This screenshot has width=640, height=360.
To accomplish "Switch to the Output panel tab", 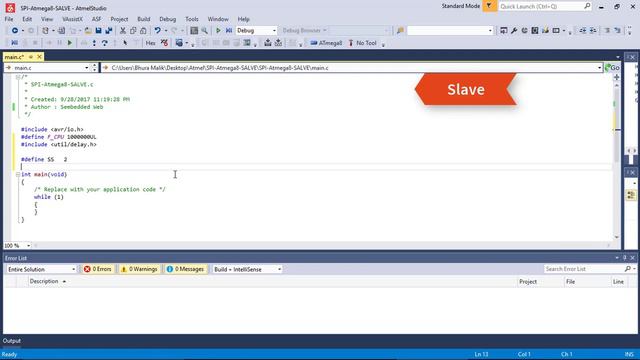I will 11,341.
